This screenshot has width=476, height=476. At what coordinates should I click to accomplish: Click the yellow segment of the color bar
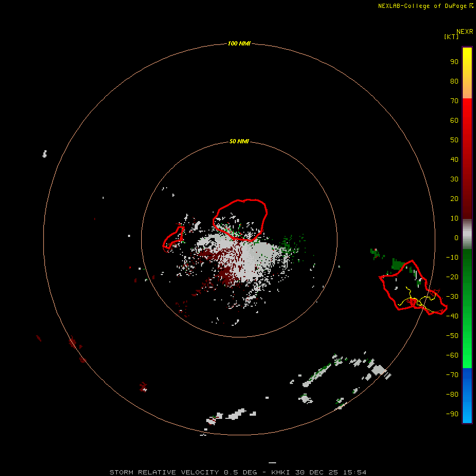click(x=467, y=73)
